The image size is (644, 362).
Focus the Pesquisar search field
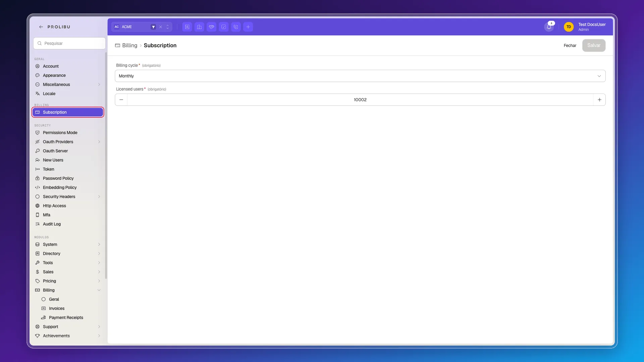69,43
